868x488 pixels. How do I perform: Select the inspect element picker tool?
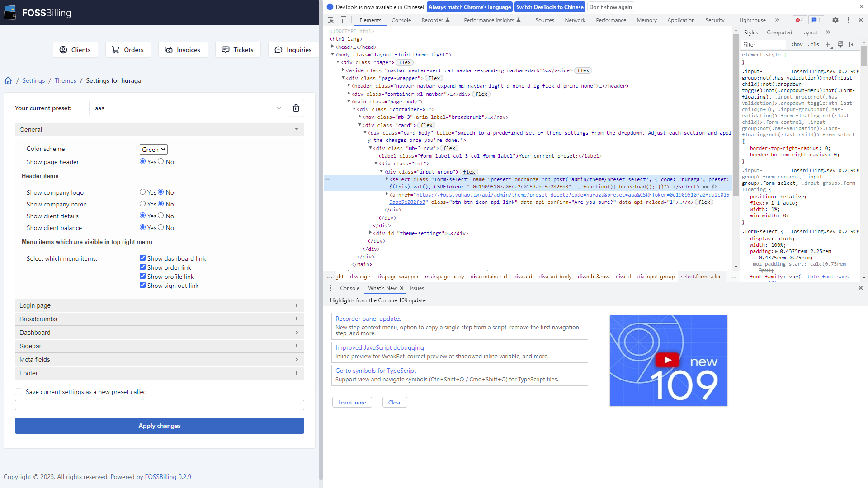[x=330, y=20]
